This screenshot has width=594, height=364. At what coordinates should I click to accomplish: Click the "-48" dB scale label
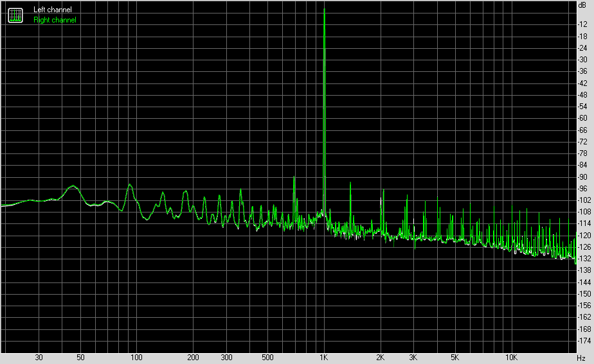point(582,95)
